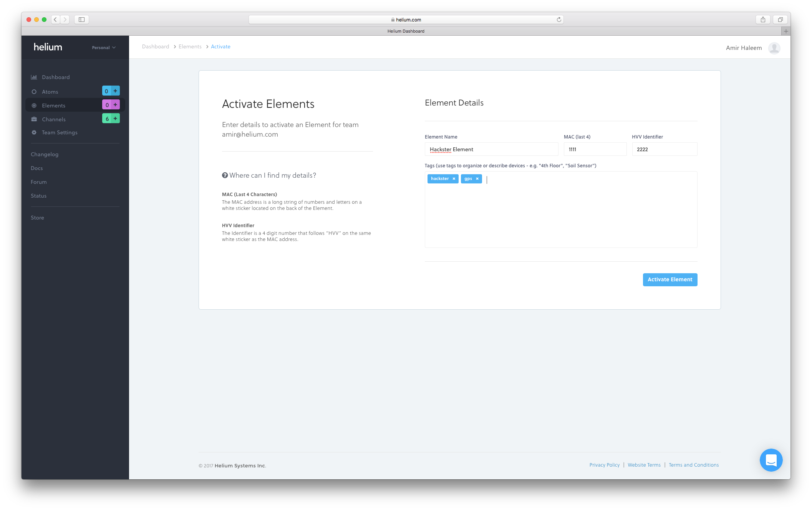The width and height of the screenshot is (812, 510).
Task: Open the Personal team dropdown
Action: pos(104,48)
